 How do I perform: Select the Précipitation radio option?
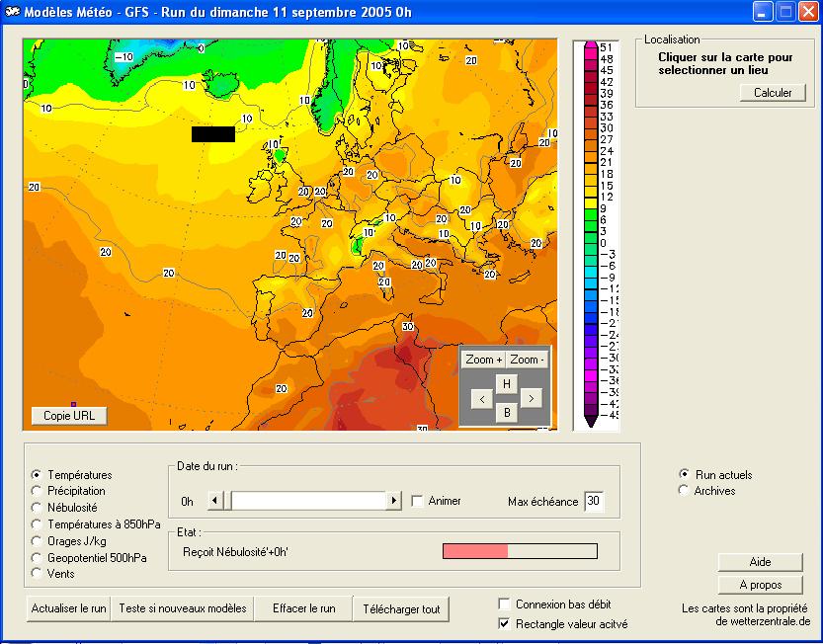(38, 491)
